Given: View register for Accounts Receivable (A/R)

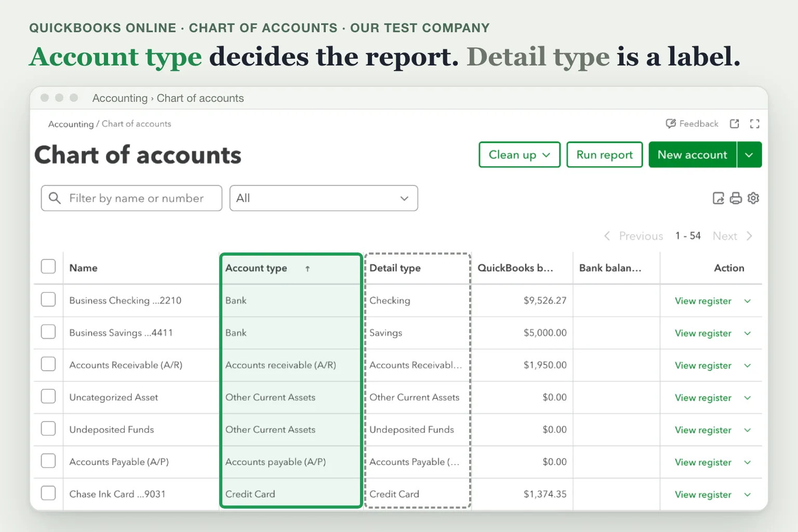Looking at the screenshot, I should click(703, 366).
